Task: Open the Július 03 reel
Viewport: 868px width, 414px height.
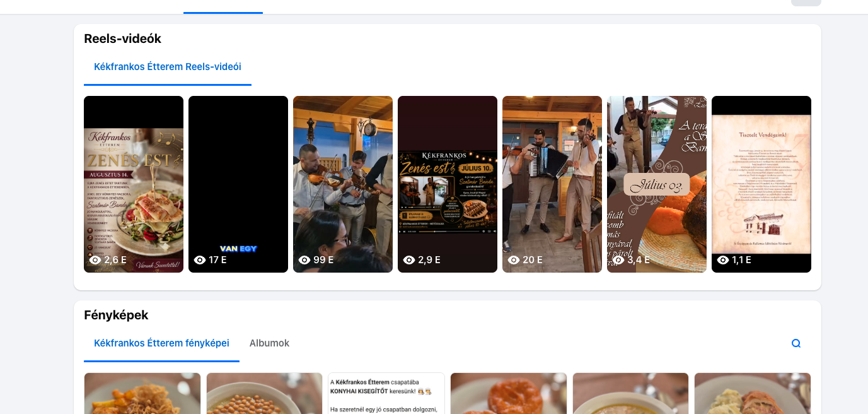Action: click(x=657, y=184)
